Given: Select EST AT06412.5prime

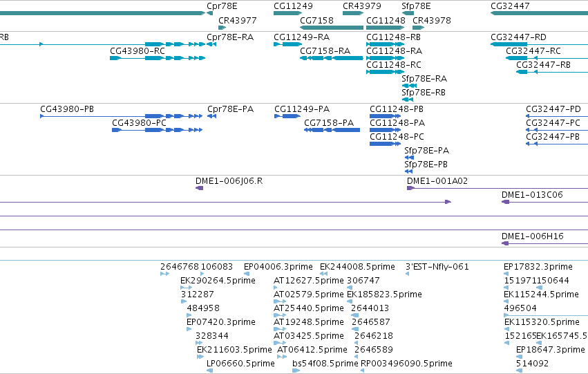Looking at the screenshot, I should tap(312, 350).
